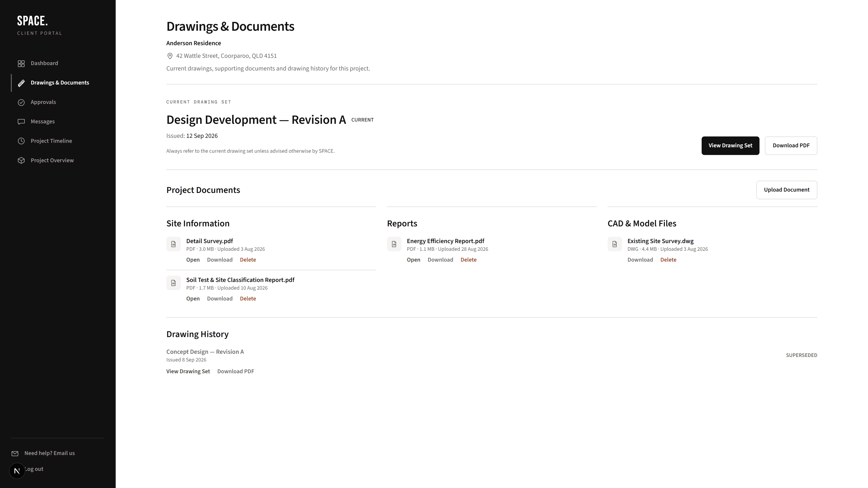Click the Site Information section heading

point(198,224)
